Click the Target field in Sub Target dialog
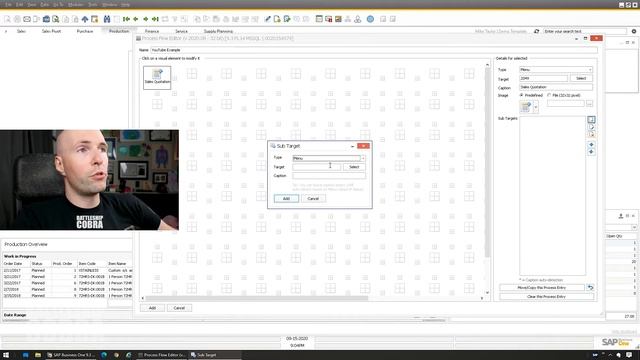 point(316,167)
